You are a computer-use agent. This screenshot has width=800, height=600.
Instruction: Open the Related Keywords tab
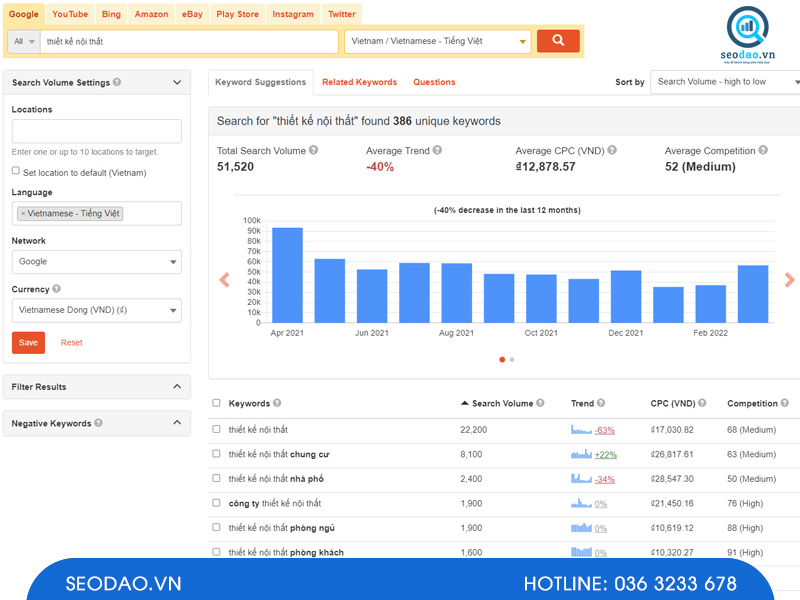tap(359, 82)
